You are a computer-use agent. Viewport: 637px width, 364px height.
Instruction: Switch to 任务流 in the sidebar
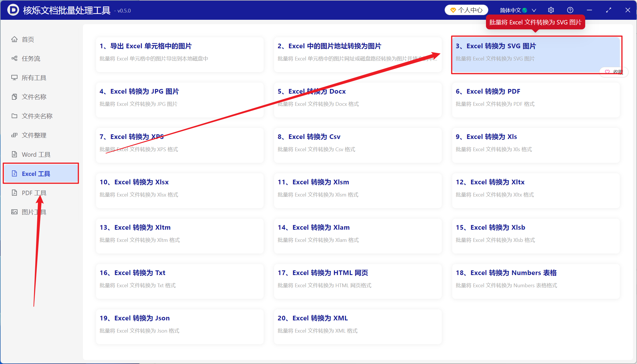[41, 58]
